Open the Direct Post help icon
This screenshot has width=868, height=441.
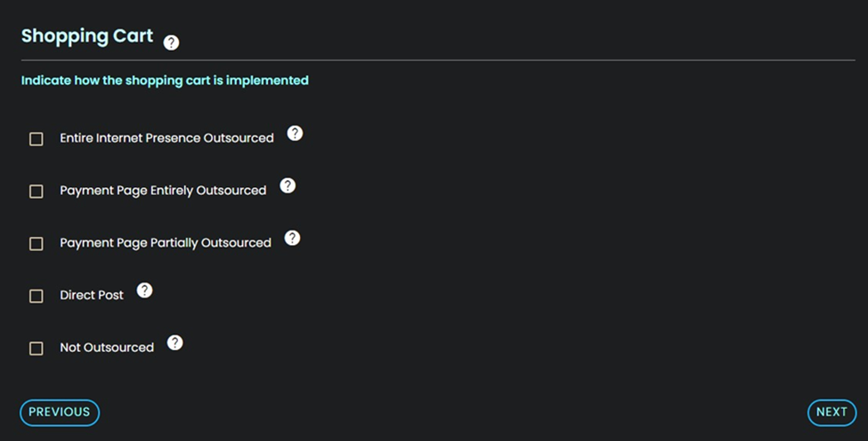tap(144, 290)
